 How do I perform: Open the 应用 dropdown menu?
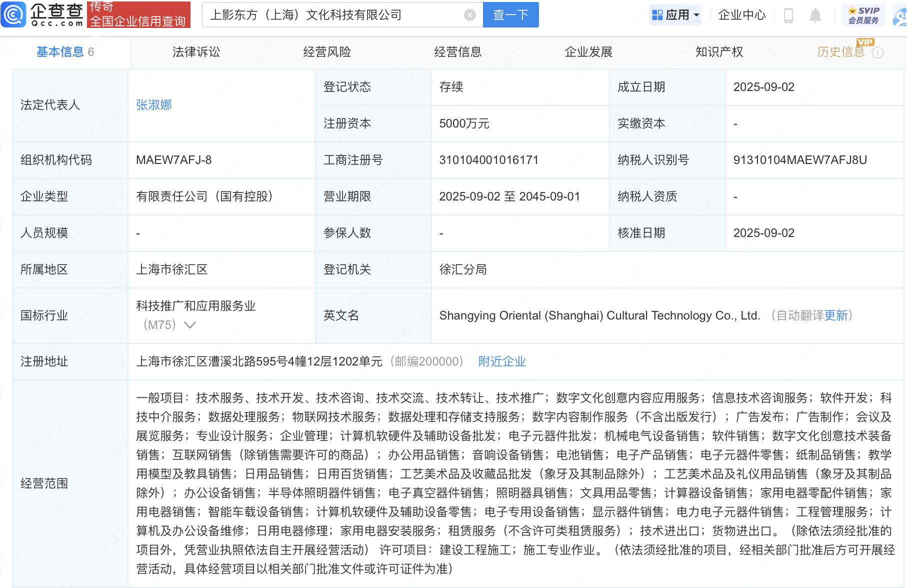pos(675,15)
